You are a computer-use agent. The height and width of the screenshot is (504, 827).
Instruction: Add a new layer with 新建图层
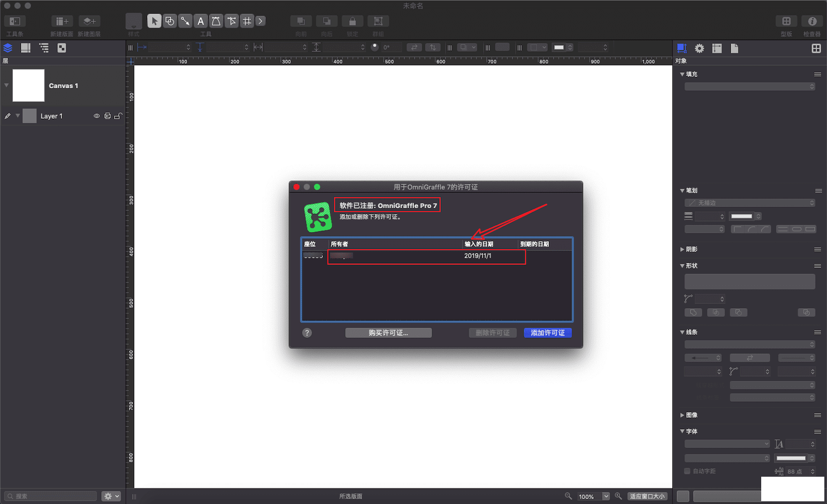[89, 21]
